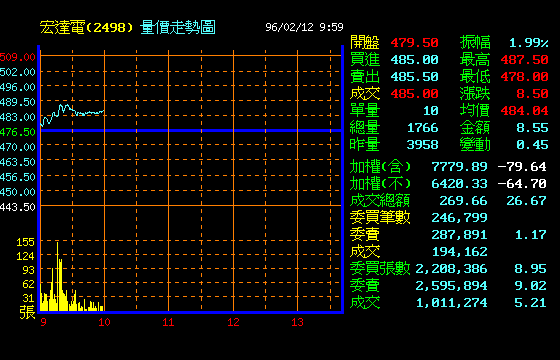Click the time axis label 9
This screenshot has height=360, width=560.
[x=43, y=322]
